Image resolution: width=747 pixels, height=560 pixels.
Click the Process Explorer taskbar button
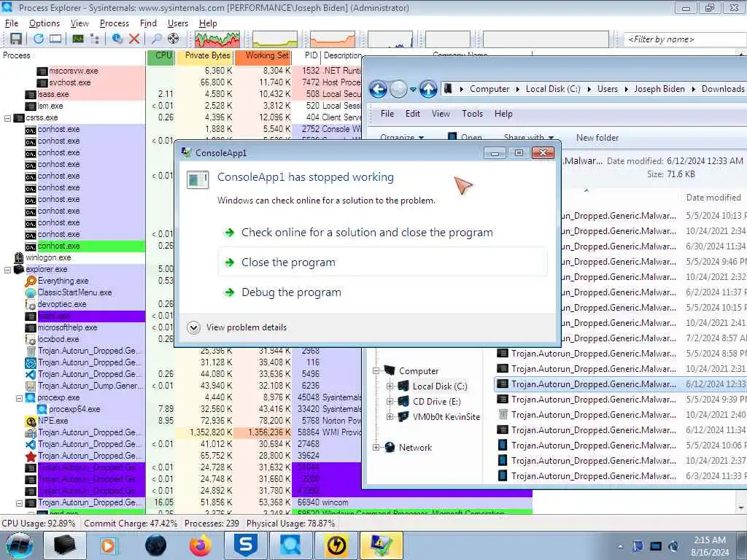[x=290, y=545]
